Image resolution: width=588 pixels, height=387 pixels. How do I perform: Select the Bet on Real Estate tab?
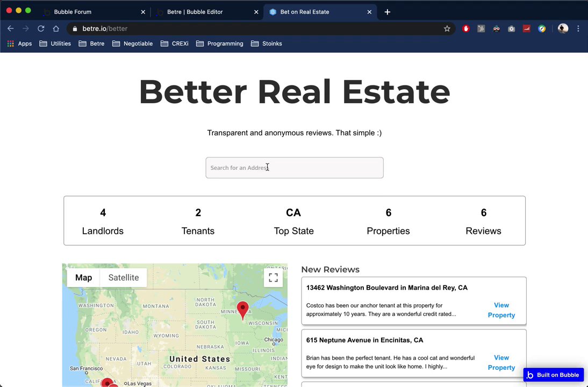pyautogui.click(x=320, y=12)
